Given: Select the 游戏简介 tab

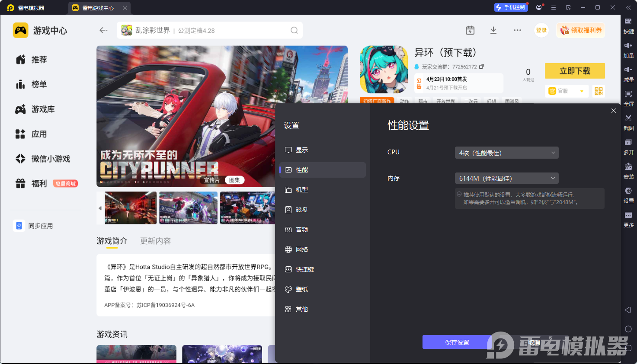Looking at the screenshot, I should pyautogui.click(x=112, y=241).
